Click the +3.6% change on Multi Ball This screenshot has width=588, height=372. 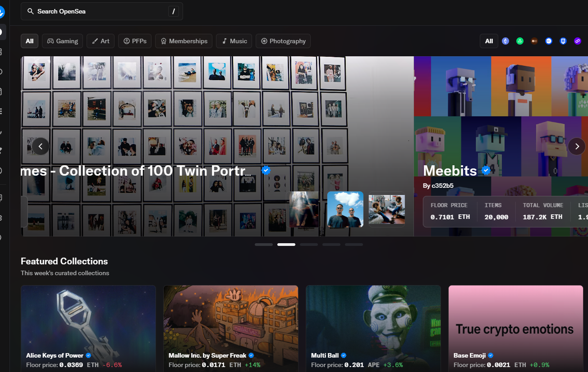392,365
